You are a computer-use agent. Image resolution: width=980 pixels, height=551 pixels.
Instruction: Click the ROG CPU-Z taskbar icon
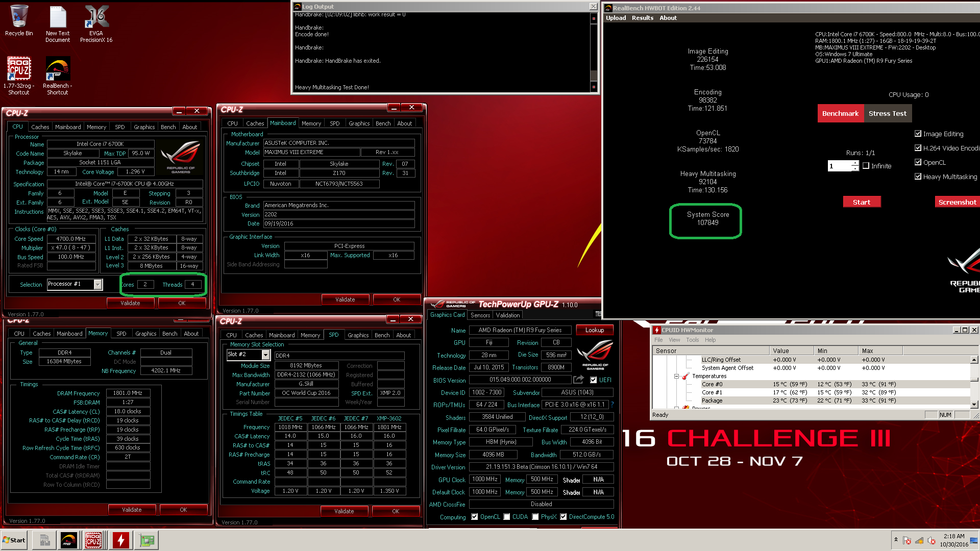click(93, 540)
